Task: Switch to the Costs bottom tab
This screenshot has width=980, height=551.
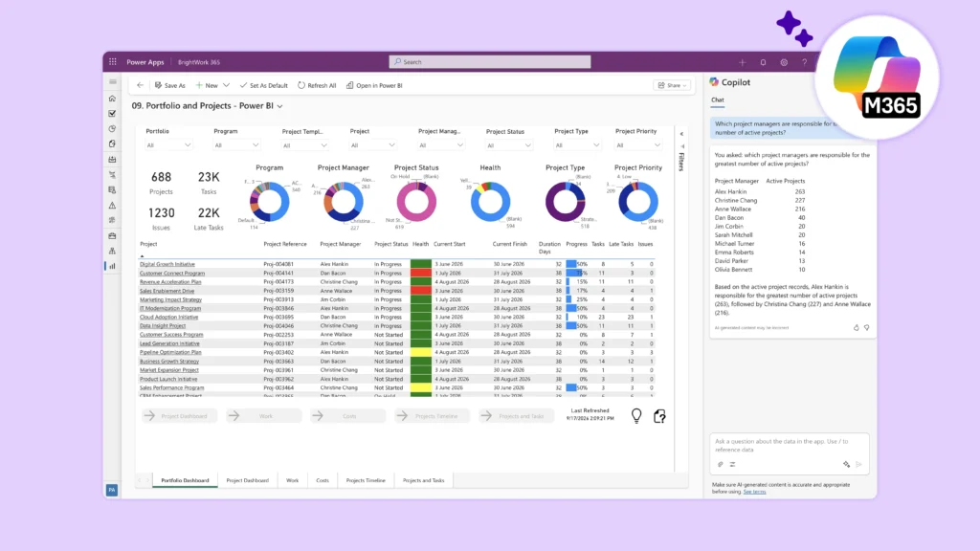Action: pyautogui.click(x=323, y=480)
